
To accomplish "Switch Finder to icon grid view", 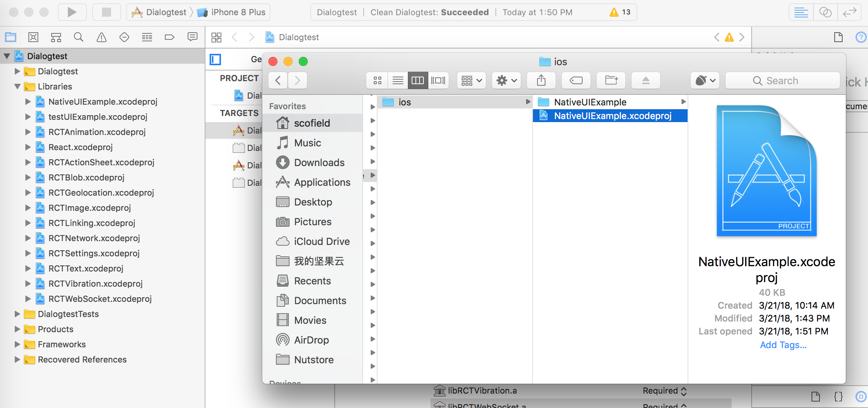I will (x=376, y=80).
